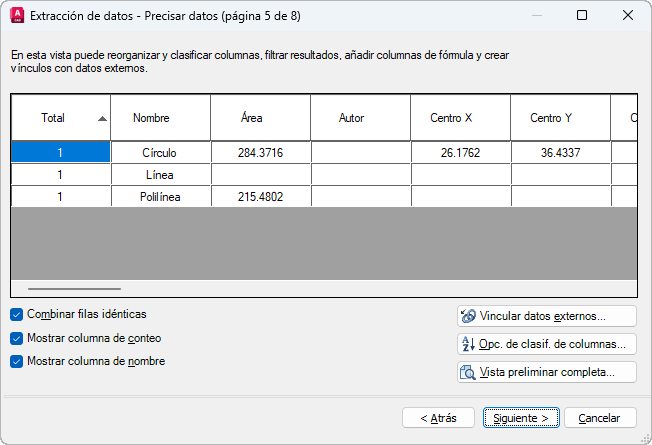Toggle Combinar filas idénticas checkbox
Screen dimensions: 652x445
click(x=17, y=314)
